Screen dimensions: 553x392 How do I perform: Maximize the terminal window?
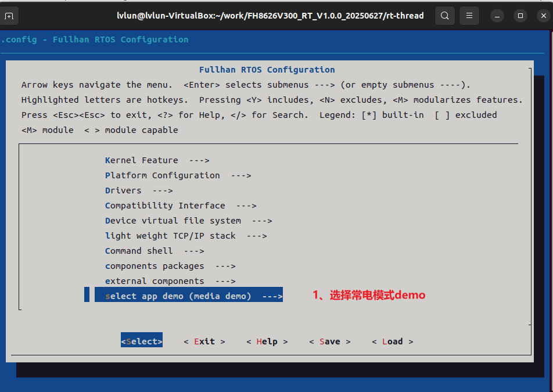tap(520, 16)
